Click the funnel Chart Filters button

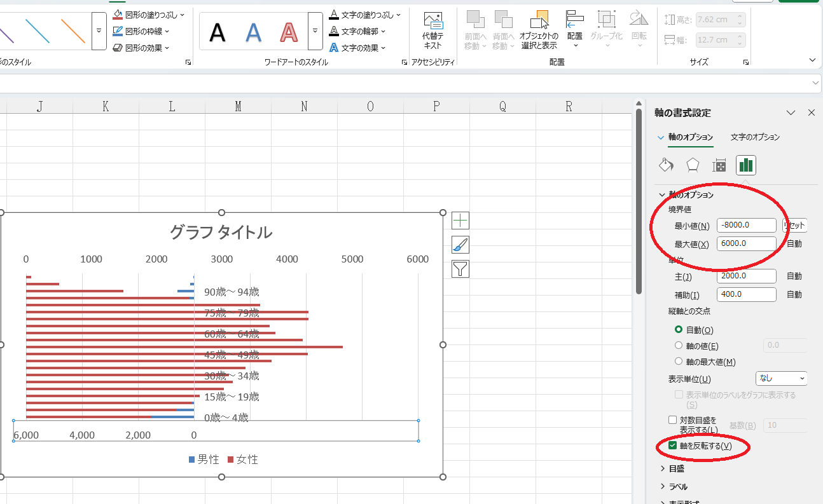460,269
